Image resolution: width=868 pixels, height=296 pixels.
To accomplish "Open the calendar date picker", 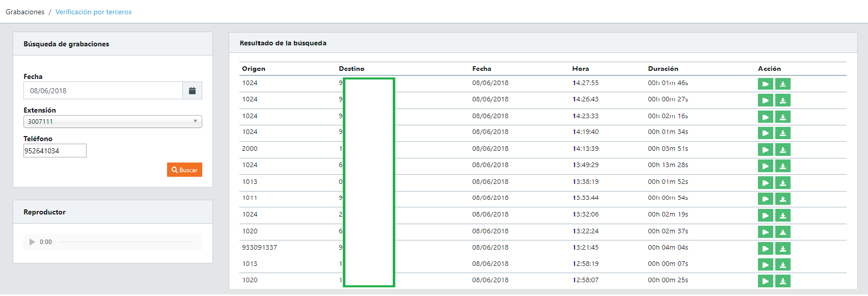I will coord(192,91).
